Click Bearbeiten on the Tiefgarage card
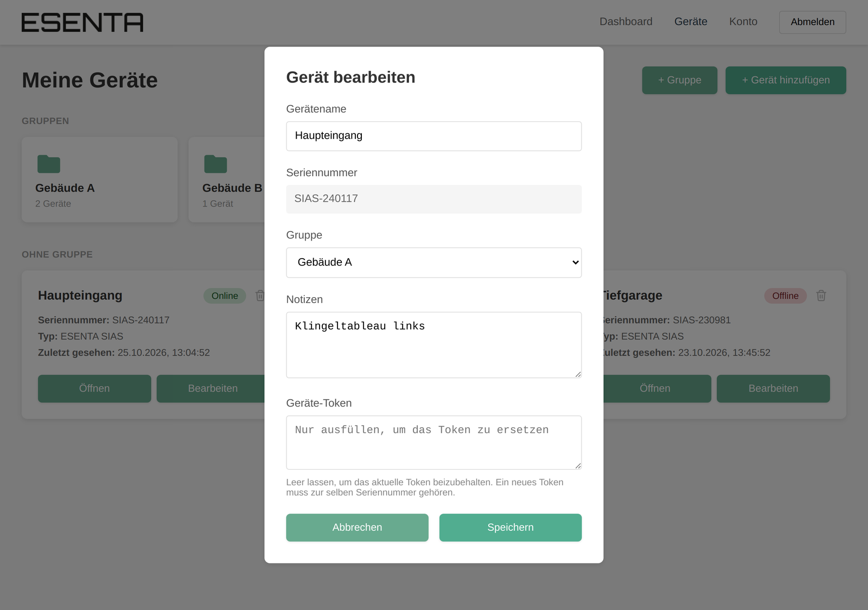 pos(774,389)
